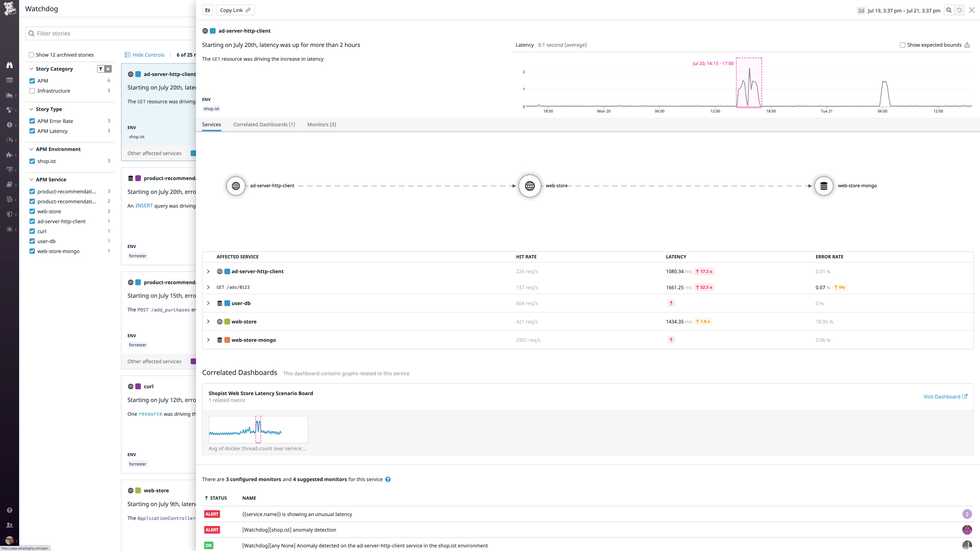The height and width of the screenshot is (551, 980).
Task: Click the export share icon beside expected bounds
Action: click(x=967, y=45)
